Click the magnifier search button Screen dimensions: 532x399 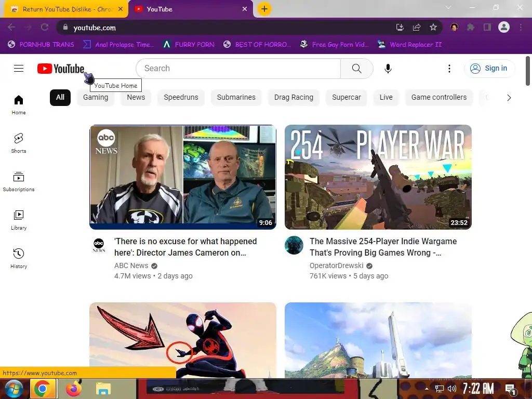point(356,69)
